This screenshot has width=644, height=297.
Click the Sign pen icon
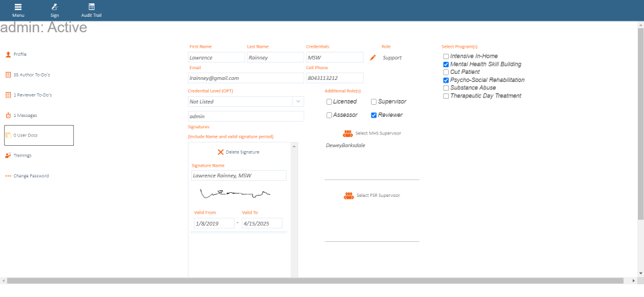pyautogui.click(x=54, y=7)
